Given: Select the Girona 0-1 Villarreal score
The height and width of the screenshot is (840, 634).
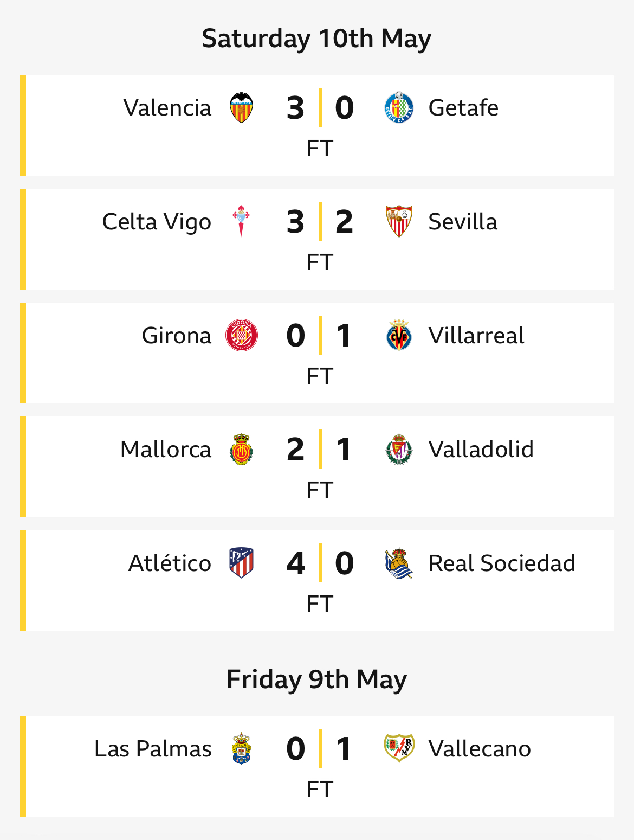Looking at the screenshot, I should click(320, 335).
